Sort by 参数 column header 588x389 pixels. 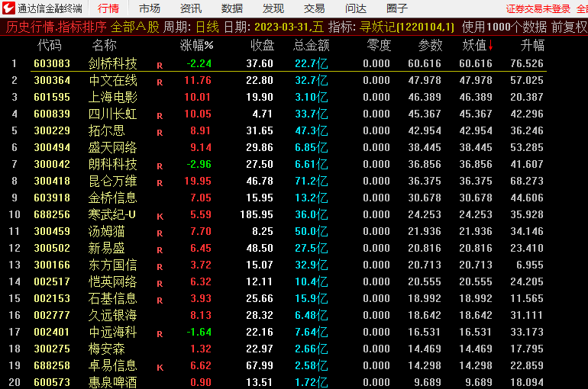click(431, 45)
